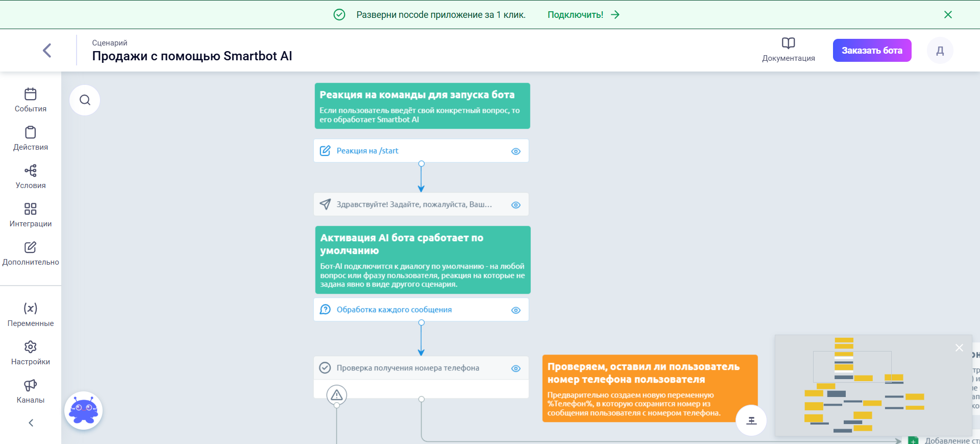Screen dimensions: 980x444
Task: Toggle eye icon on Реакция на /start block
Action: click(516, 151)
